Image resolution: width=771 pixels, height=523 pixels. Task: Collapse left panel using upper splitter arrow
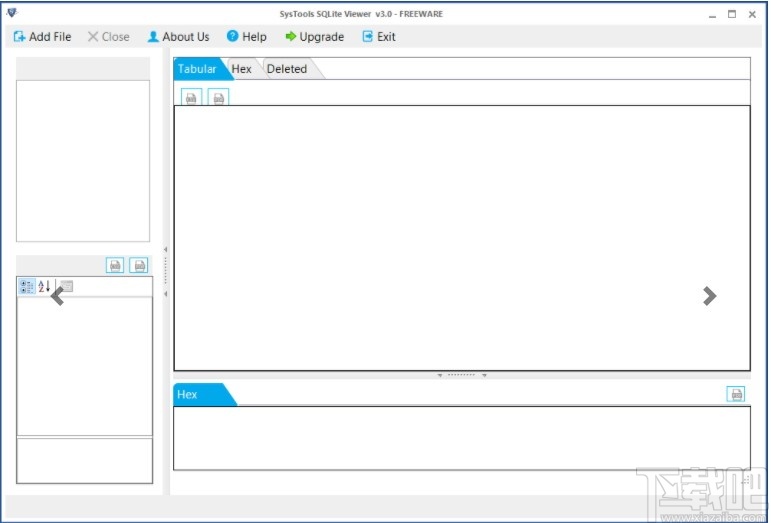click(166, 249)
